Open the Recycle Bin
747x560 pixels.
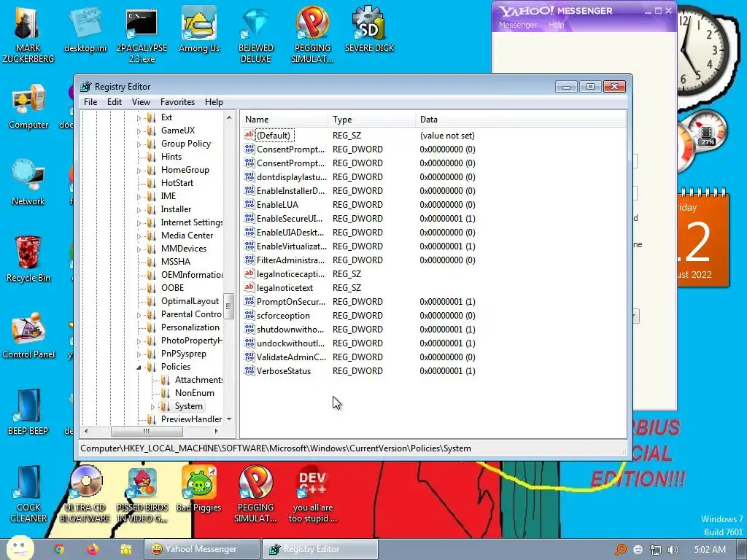click(28, 259)
